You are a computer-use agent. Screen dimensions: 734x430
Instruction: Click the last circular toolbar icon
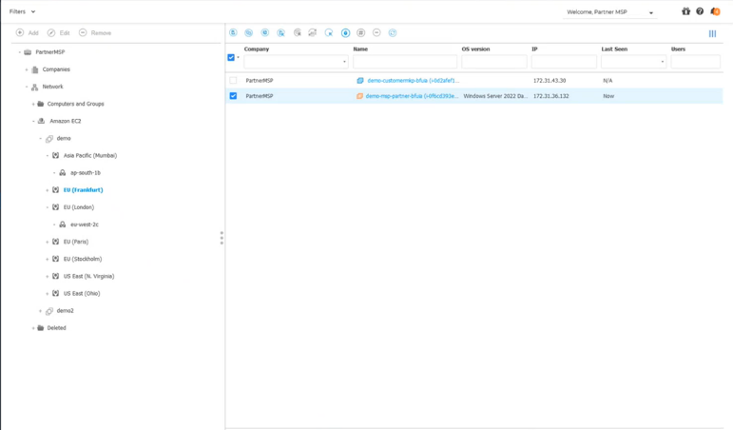[x=393, y=33]
